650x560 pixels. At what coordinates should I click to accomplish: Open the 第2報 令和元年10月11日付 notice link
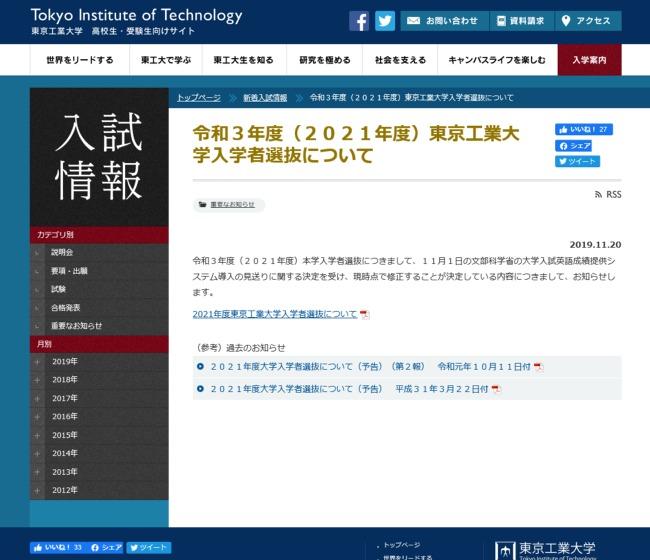point(371,367)
